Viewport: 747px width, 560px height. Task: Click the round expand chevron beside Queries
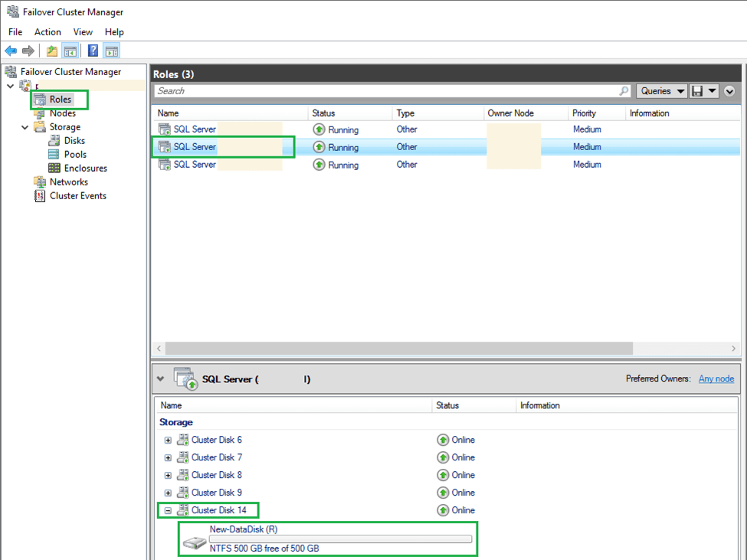pyautogui.click(x=729, y=91)
